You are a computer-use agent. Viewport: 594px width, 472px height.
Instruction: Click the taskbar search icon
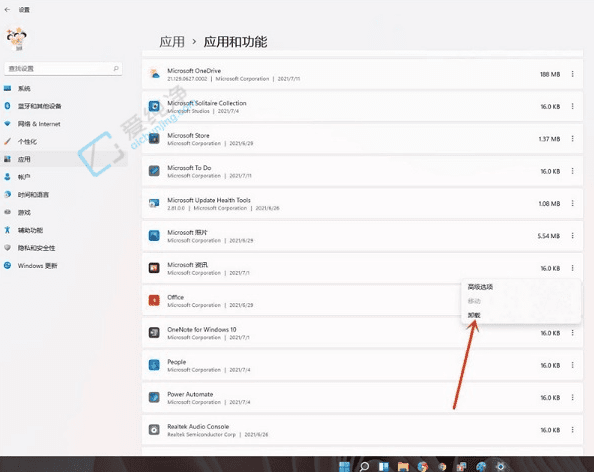click(364, 466)
